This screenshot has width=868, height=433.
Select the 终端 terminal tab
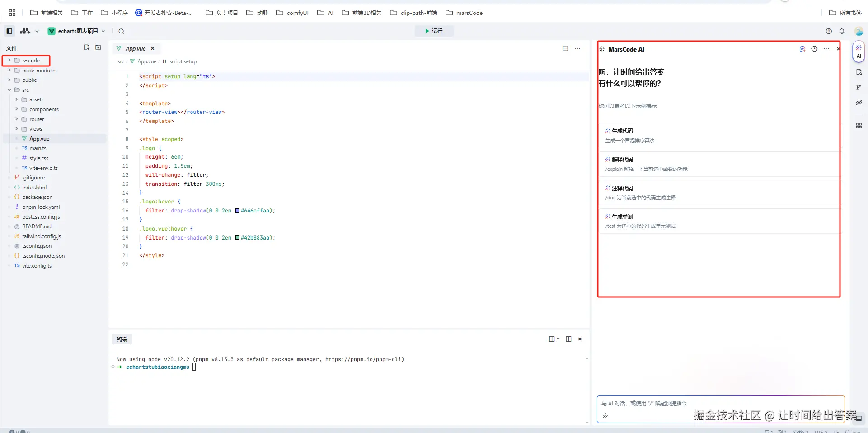[122, 339]
